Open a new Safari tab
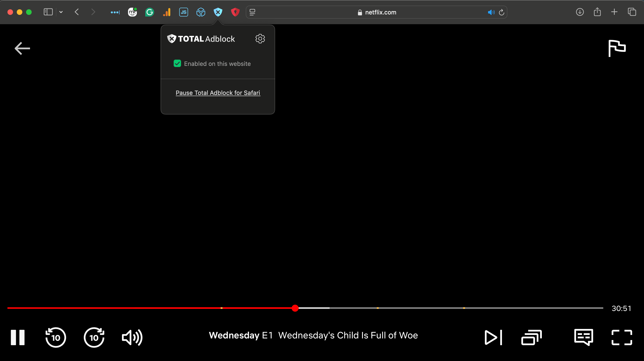The width and height of the screenshot is (644, 361). click(614, 12)
